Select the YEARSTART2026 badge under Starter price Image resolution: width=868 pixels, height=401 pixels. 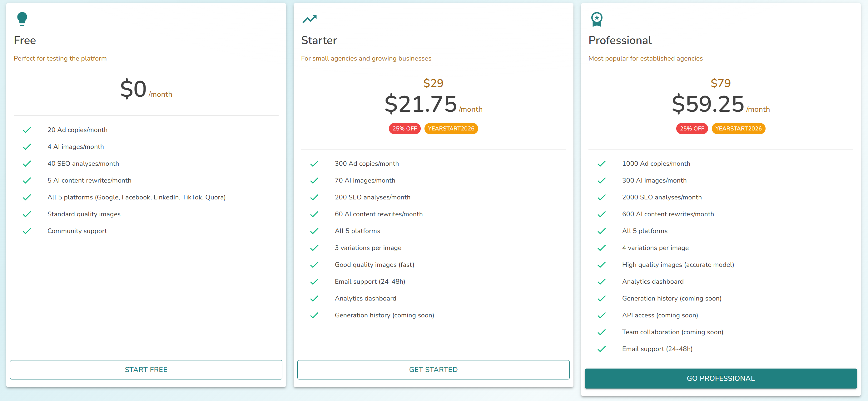coord(451,128)
